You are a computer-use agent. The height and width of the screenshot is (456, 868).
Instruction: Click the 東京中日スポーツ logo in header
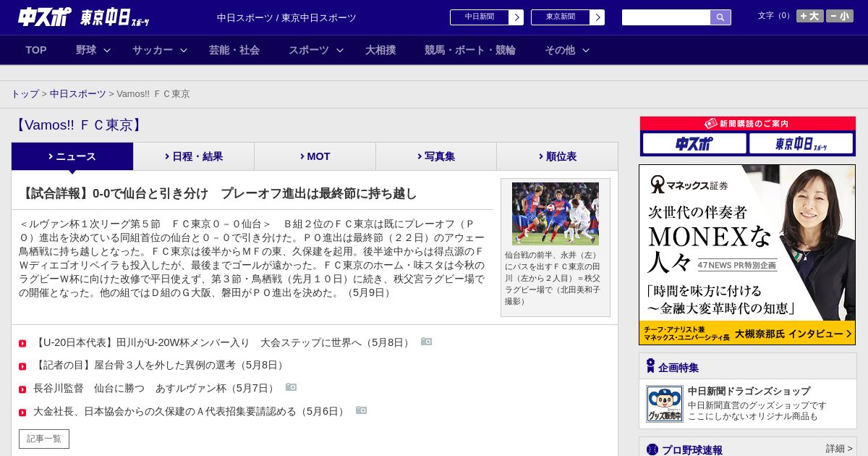115,18
